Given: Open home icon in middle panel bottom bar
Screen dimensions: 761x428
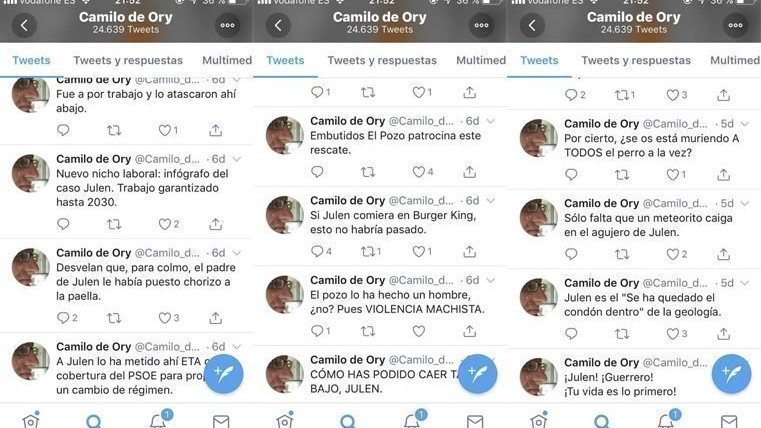Looking at the screenshot, I should tap(285, 420).
